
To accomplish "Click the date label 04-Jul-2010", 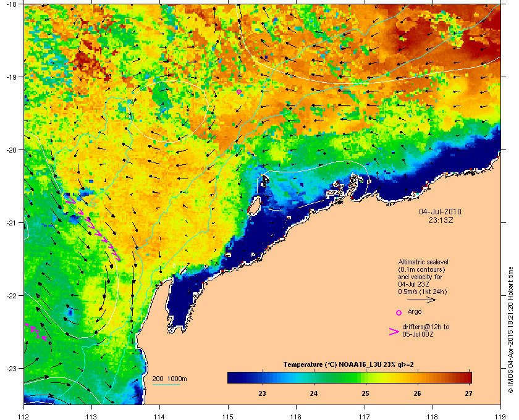I will 440,211.
